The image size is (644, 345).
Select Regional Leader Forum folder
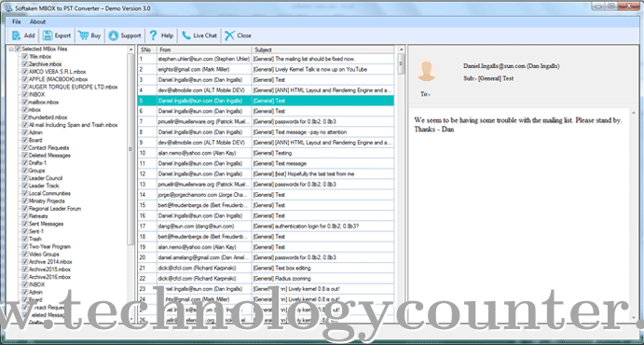tap(55, 209)
